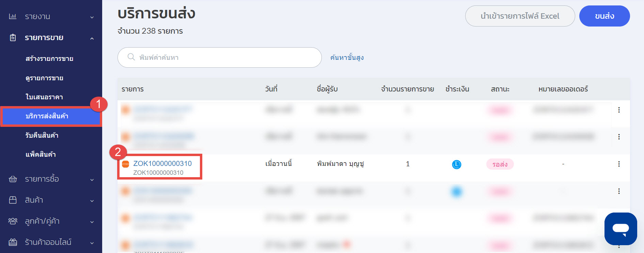
Task: Expand the รายงาน menu chevron
Action: [92, 17]
